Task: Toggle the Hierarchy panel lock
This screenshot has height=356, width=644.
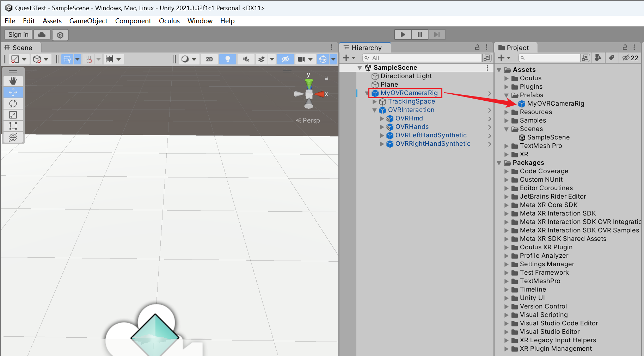Action: coord(477,47)
